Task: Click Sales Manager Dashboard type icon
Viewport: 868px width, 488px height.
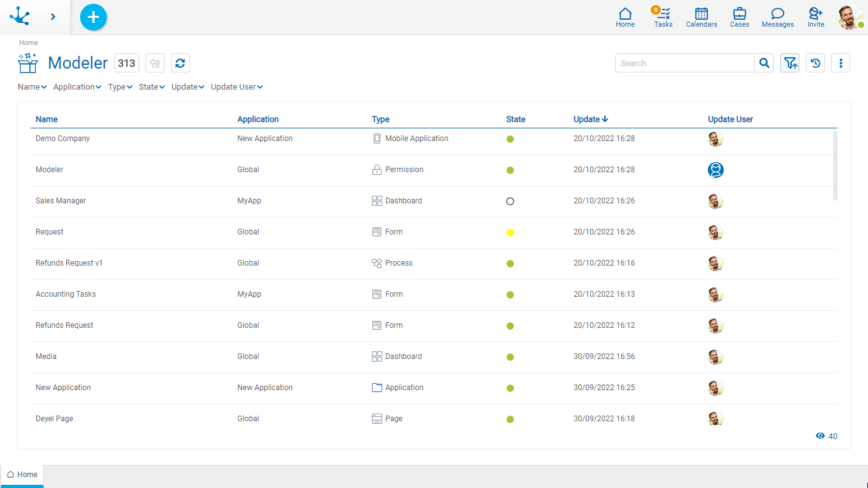Action: 377,201
